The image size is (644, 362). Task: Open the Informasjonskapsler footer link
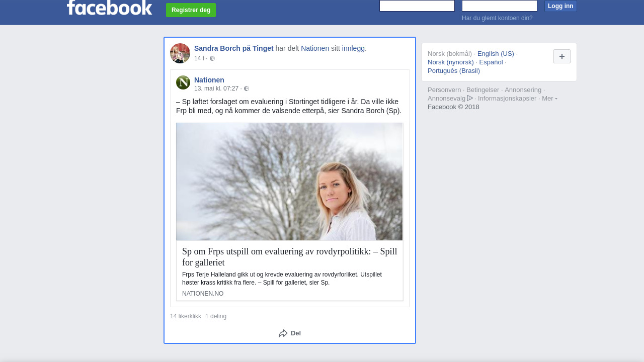[507, 99]
